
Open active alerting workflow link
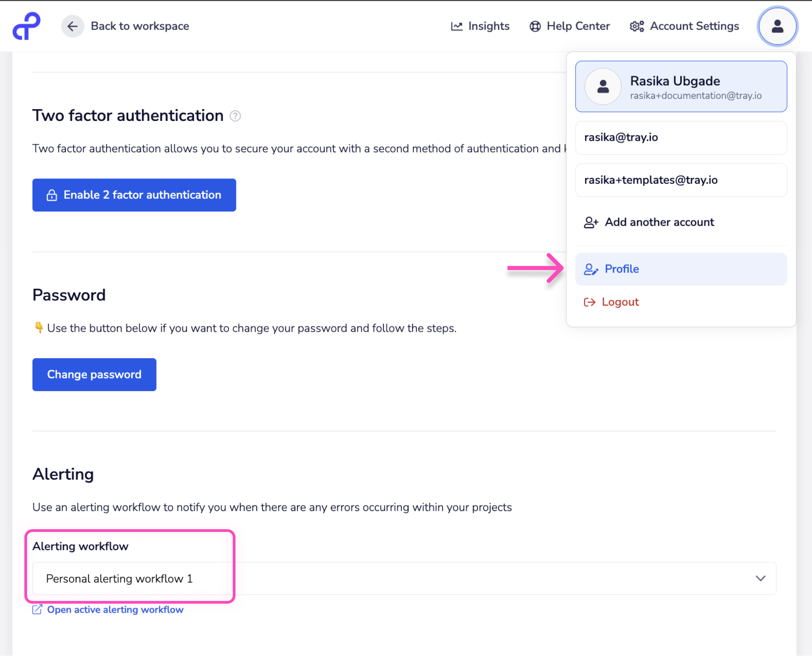pos(115,609)
